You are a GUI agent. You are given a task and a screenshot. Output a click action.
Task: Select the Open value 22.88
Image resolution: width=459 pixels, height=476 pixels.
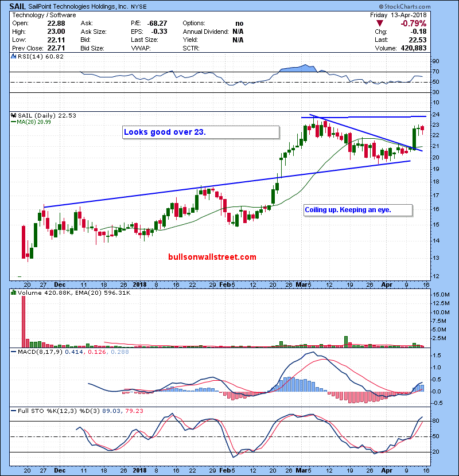tap(56, 24)
